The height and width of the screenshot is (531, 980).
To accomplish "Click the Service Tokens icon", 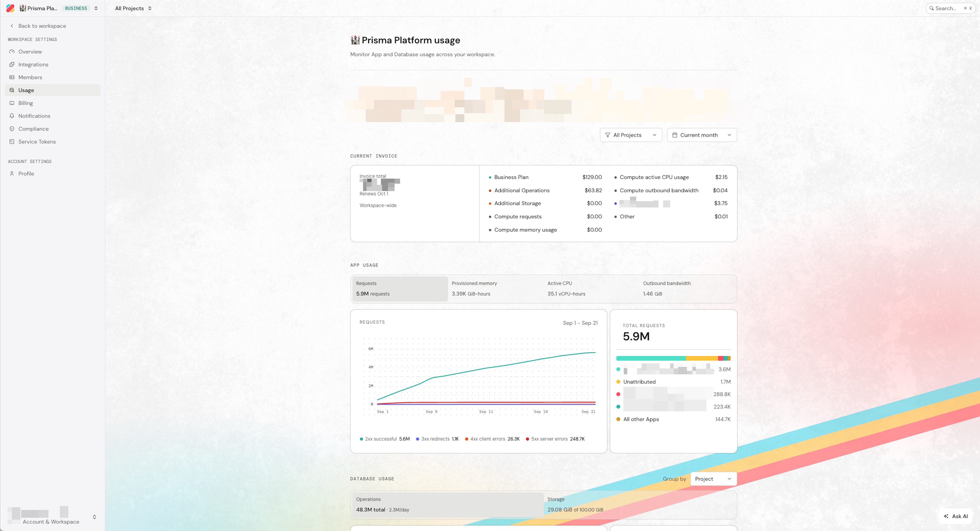I will 12,142.
